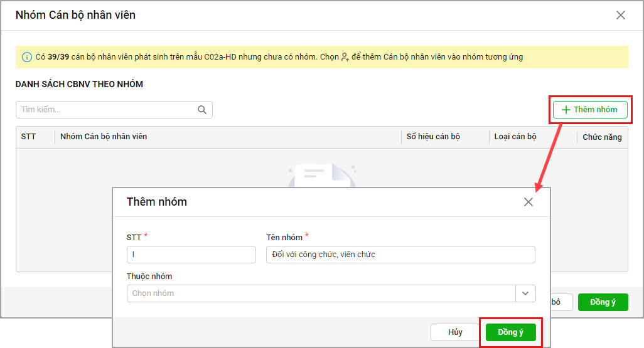Click the partially hidden Hủy bỏ button

pos(556,302)
